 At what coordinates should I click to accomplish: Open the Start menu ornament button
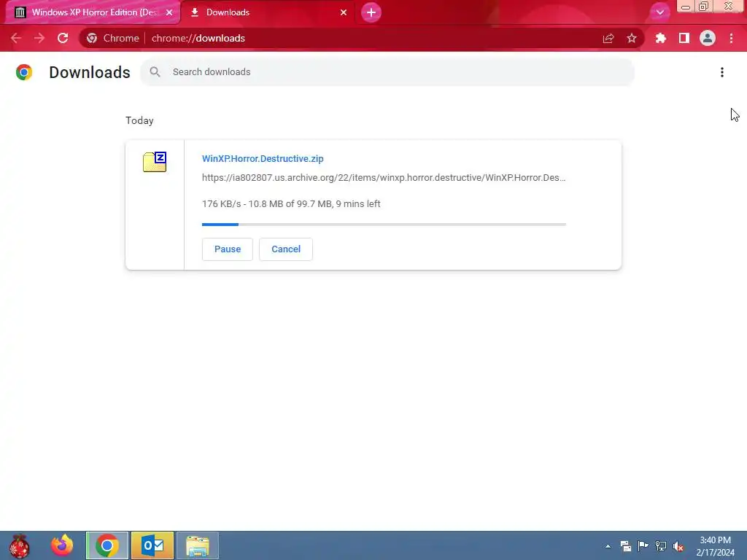click(20, 545)
